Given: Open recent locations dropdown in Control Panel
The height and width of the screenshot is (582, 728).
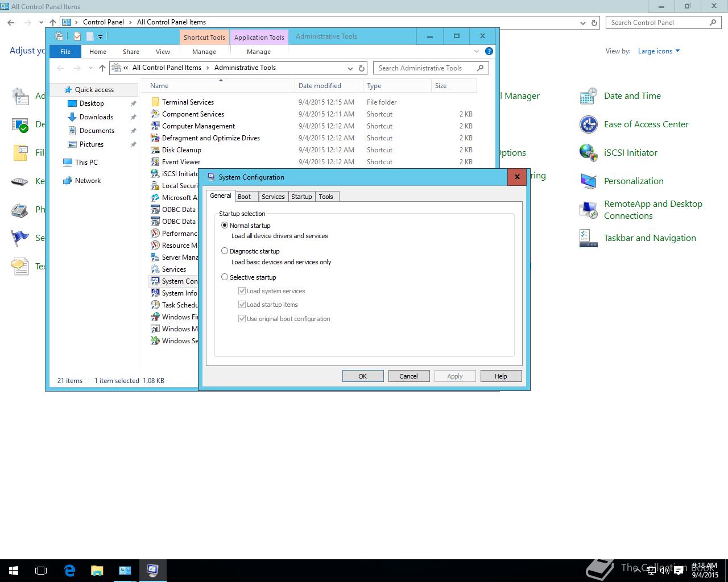Looking at the screenshot, I should [41, 23].
